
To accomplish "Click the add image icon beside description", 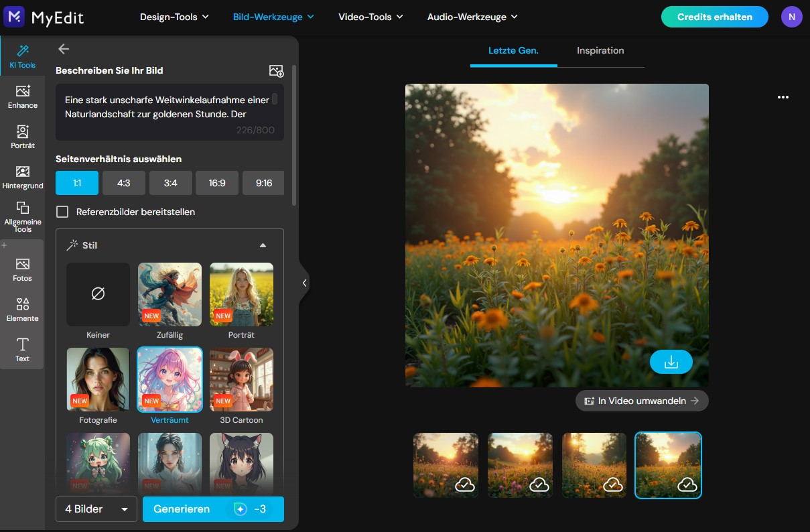I will point(276,71).
